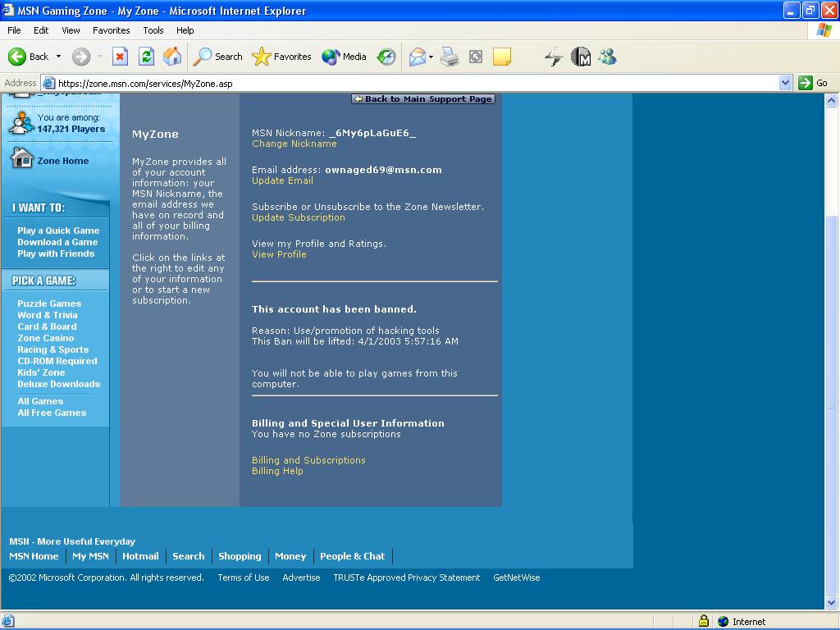Print the page with the printer icon

450,57
